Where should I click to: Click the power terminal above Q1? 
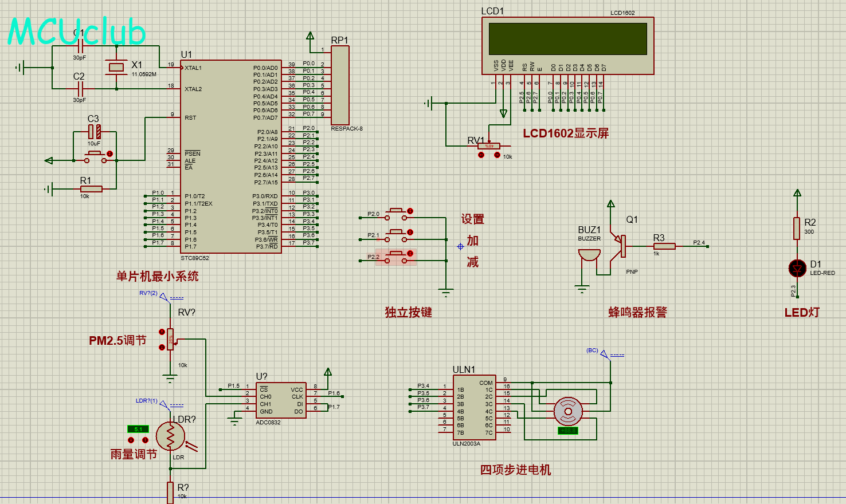[x=611, y=204]
